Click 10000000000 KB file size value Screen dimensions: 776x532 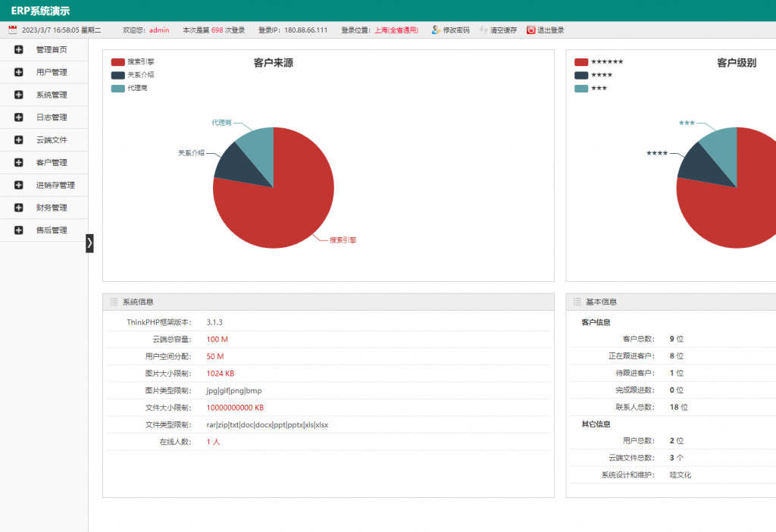pyautogui.click(x=235, y=408)
